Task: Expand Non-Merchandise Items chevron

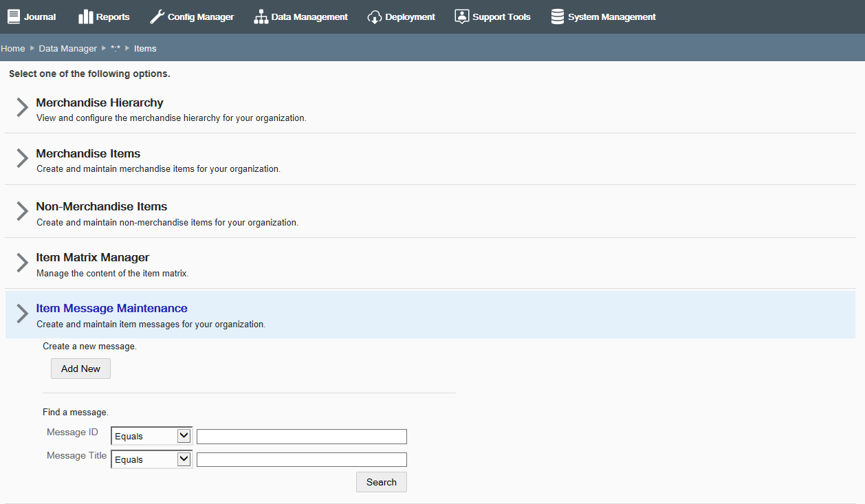Action: tap(22, 212)
